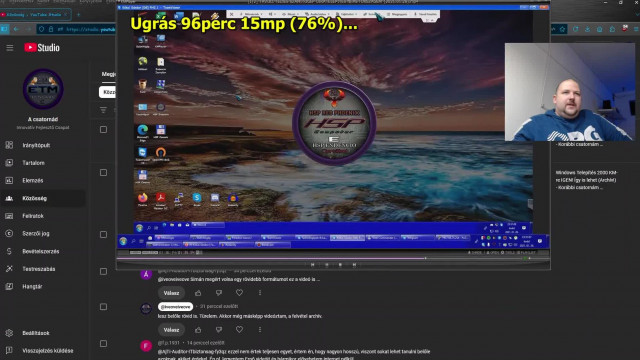Open Tartalom in the sidebar
The image size is (640, 360).
pyautogui.click(x=33, y=163)
